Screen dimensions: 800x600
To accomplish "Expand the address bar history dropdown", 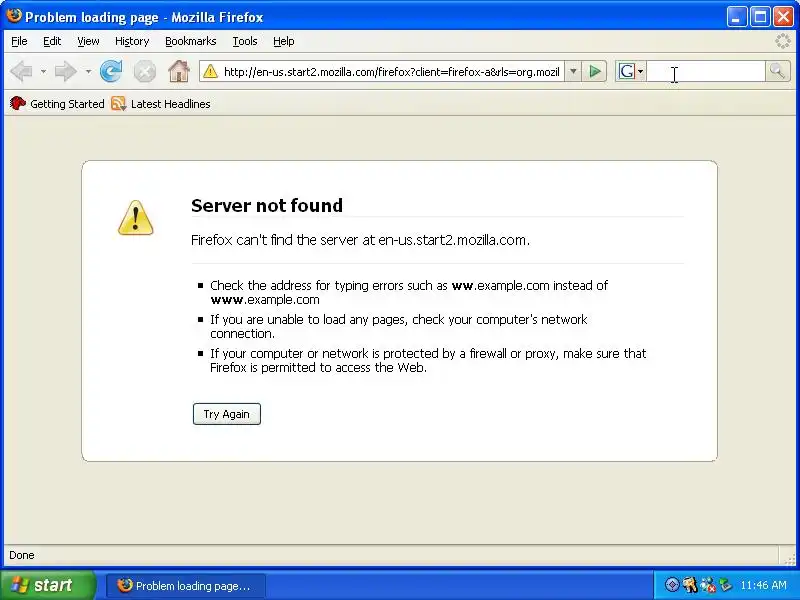I will tap(573, 72).
